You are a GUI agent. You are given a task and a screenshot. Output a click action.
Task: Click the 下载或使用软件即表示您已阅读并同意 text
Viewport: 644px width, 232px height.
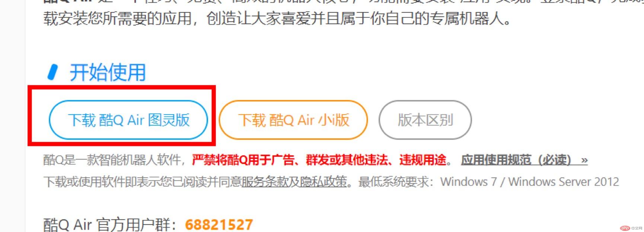(x=142, y=182)
